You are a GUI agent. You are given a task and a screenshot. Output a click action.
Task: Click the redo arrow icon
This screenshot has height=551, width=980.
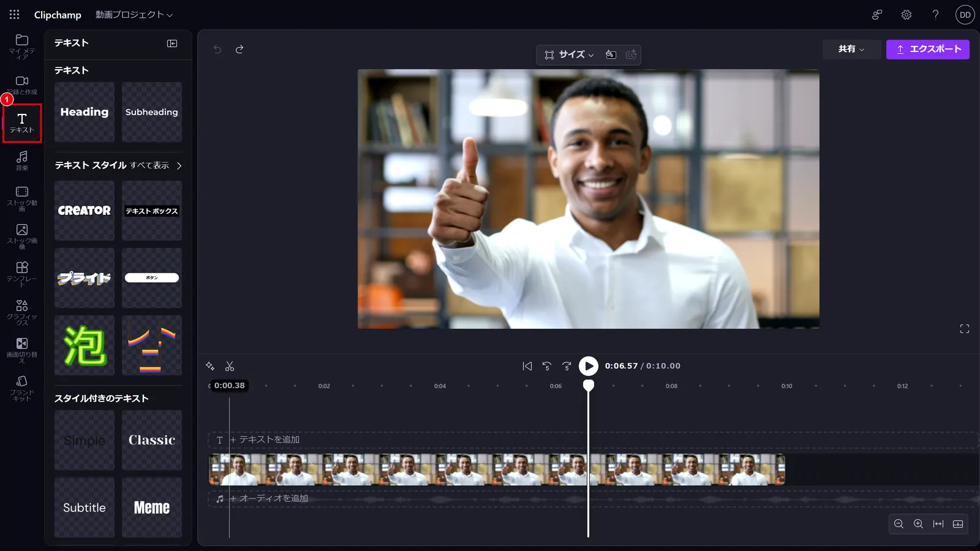(x=239, y=49)
